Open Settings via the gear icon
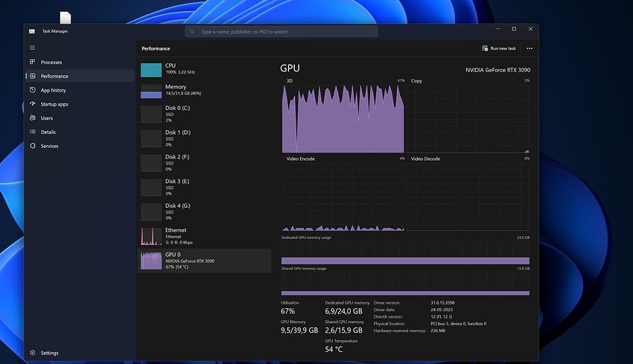Screen dimensions: 633x364 coord(32,353)
